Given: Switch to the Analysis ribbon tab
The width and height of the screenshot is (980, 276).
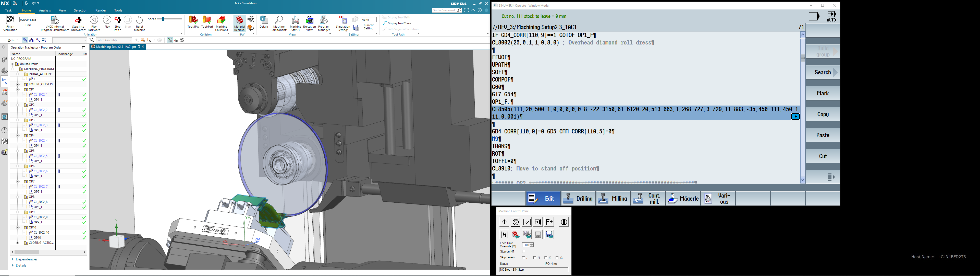Looking at the screenshot, I should coord(45,10).
